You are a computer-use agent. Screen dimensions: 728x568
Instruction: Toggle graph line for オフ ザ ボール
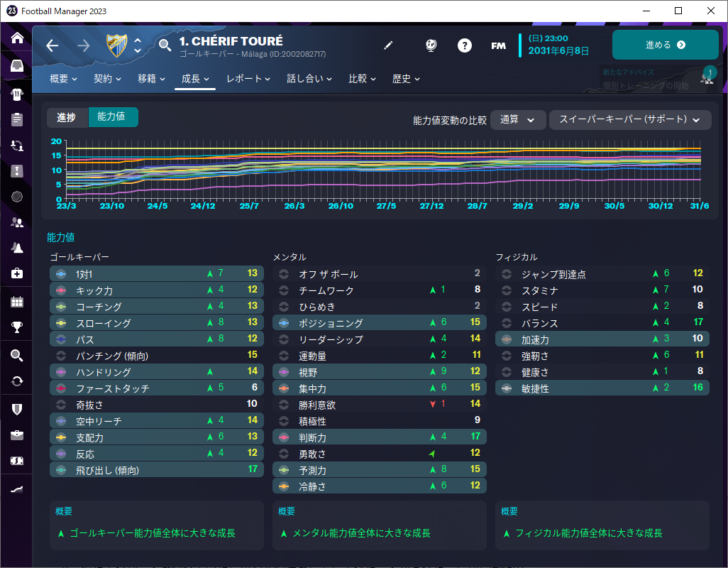tap(284, 274)
